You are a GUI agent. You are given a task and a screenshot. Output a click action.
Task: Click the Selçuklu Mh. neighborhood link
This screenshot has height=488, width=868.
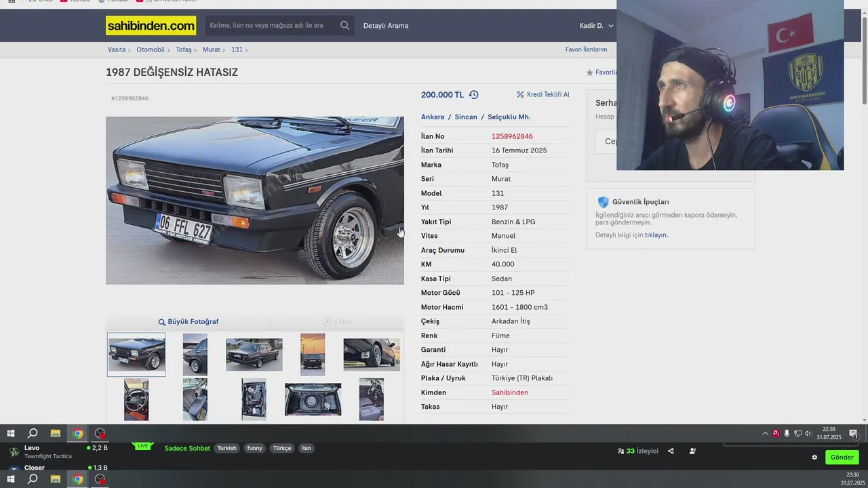(509, 117)
